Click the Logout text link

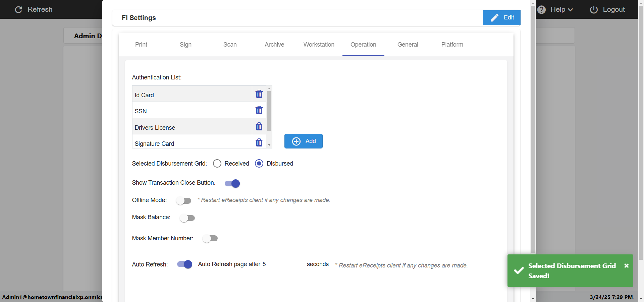(x=614, y=10)
